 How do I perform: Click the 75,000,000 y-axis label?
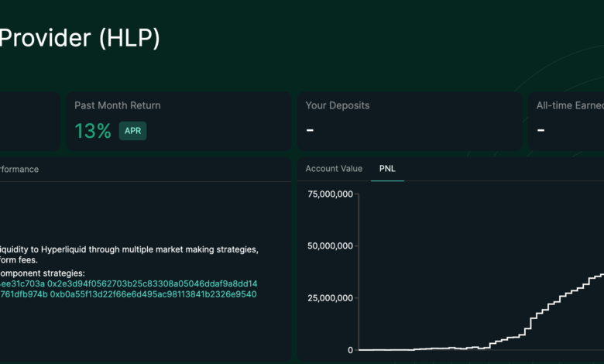click(x=330, y=194)
